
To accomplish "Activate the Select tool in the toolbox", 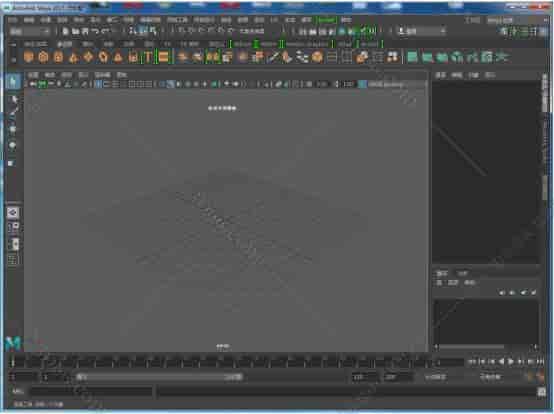I will pos(13,82).
